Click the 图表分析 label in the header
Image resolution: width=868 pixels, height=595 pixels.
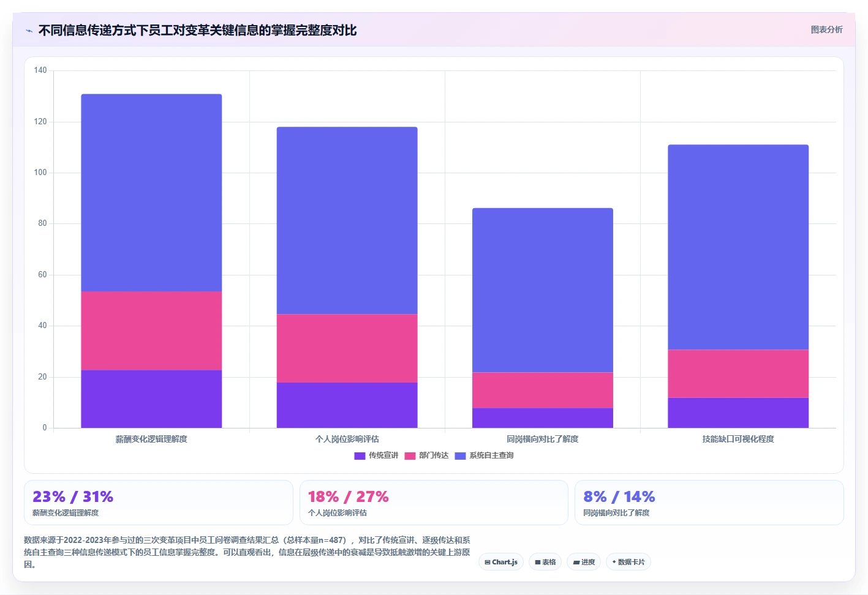(826, 29)
